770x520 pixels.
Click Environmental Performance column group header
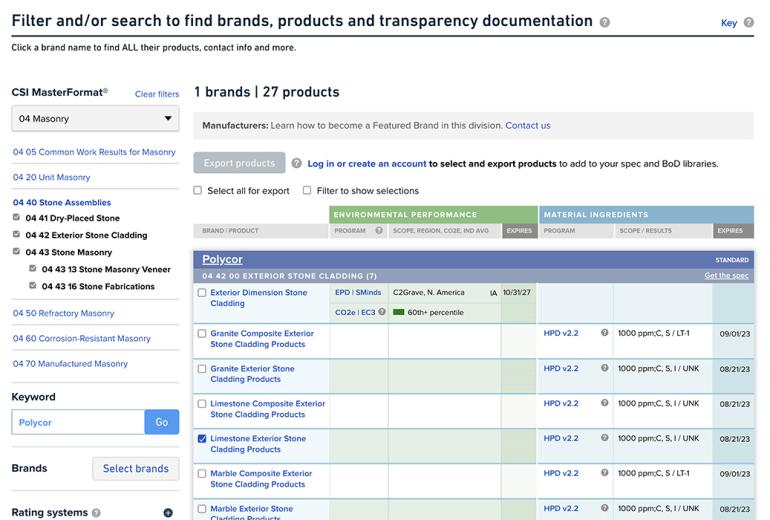click(433, 215)
